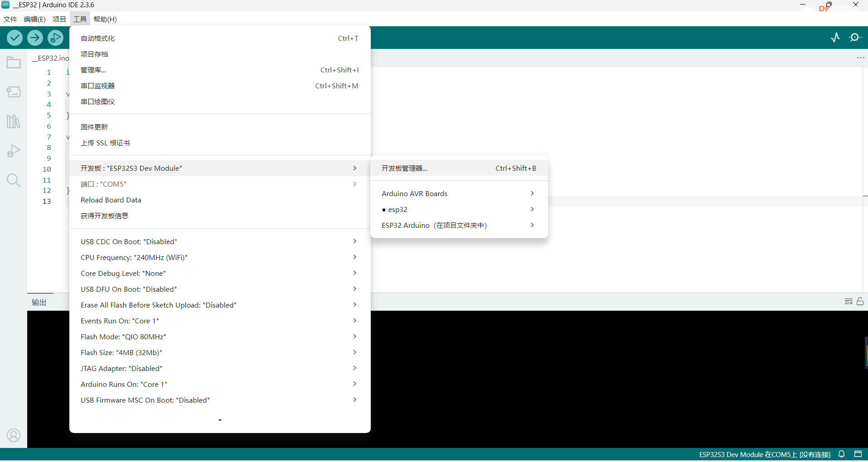Open the Debug sidebar icon
Screen dimensions: 868x462
tap(14, 151)
